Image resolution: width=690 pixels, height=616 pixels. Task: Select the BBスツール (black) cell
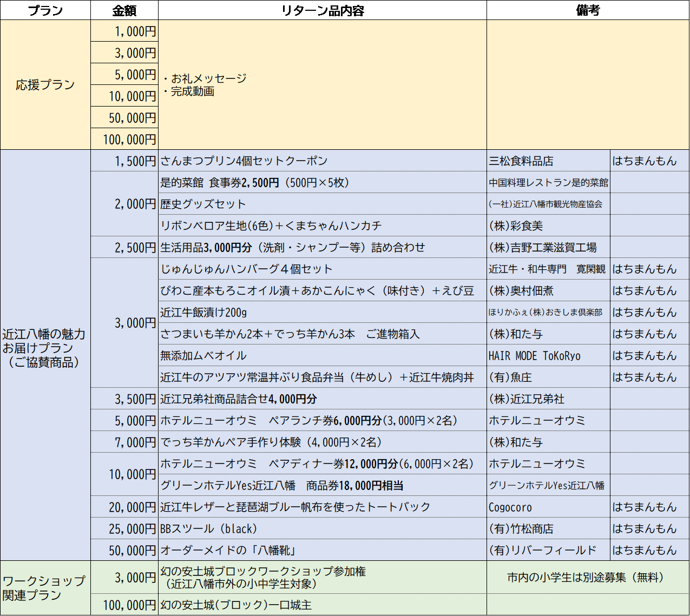pos(209,528)
